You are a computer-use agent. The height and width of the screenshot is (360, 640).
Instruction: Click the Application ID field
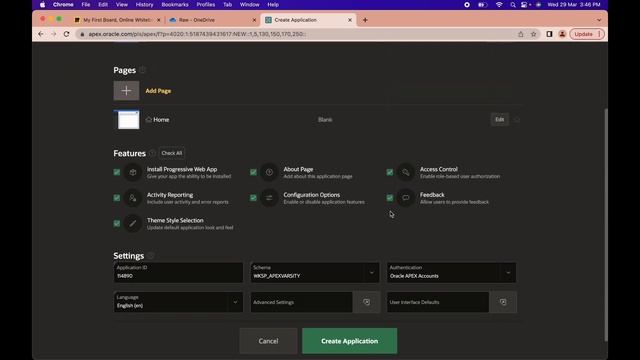tap(178, 272)
